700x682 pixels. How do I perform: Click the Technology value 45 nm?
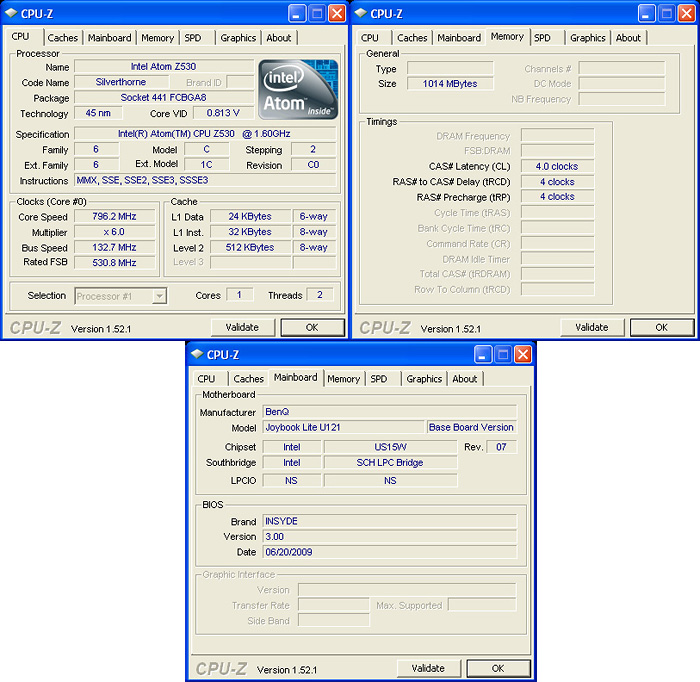98,113
